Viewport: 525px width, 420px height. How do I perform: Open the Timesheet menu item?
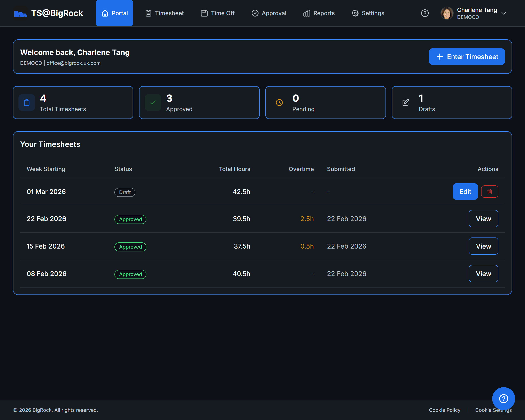coord(164,13)
